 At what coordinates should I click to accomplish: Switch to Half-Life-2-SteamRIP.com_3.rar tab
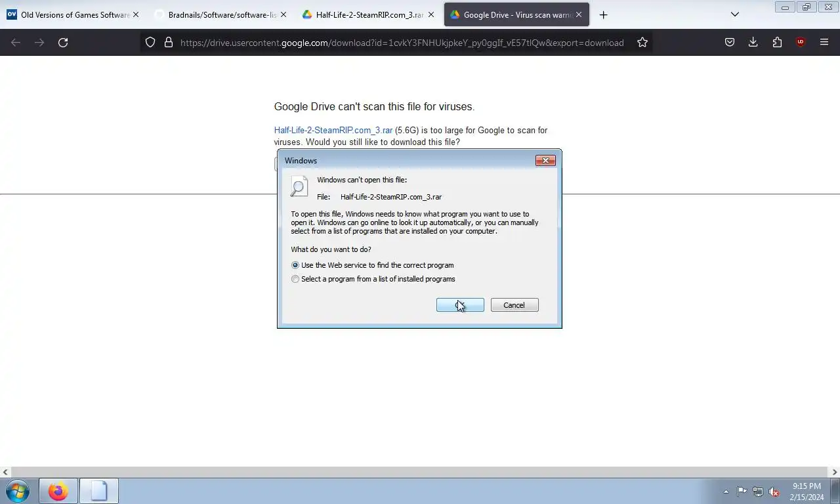pos(369,14)
